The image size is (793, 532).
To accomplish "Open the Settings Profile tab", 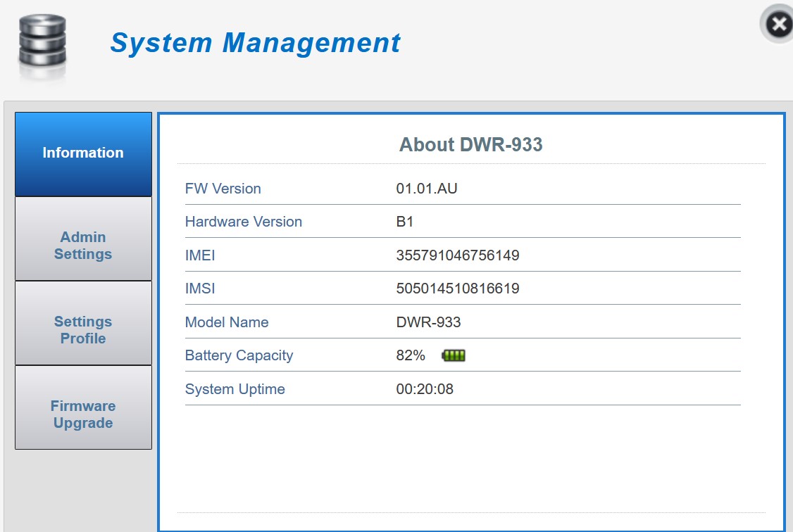I will tap(83, 330).
